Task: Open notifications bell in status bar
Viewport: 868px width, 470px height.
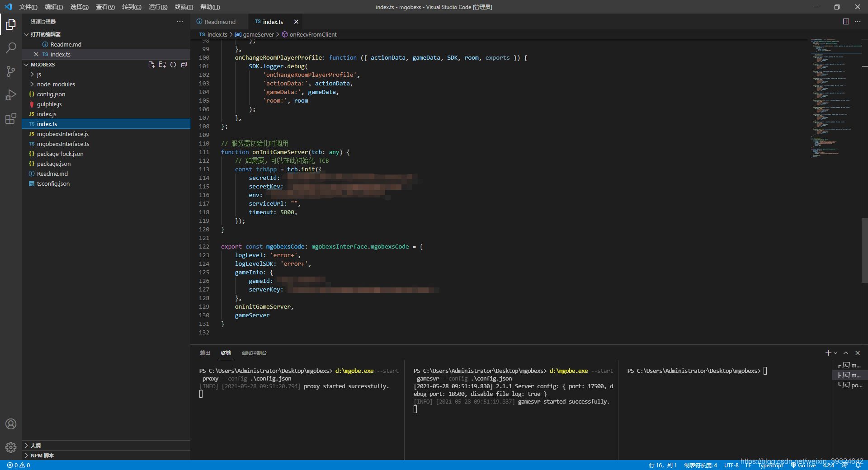Action: coord(858,465)
